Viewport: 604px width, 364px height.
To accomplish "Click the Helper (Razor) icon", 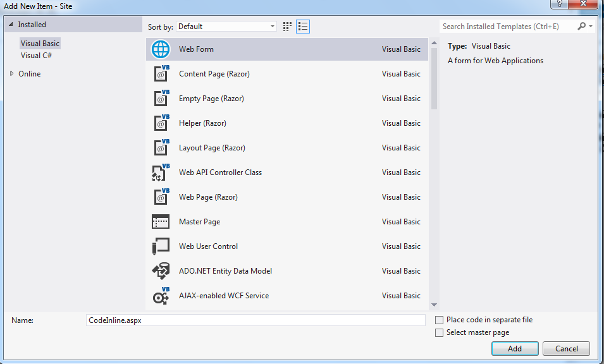I will click(x=161, y=123).
